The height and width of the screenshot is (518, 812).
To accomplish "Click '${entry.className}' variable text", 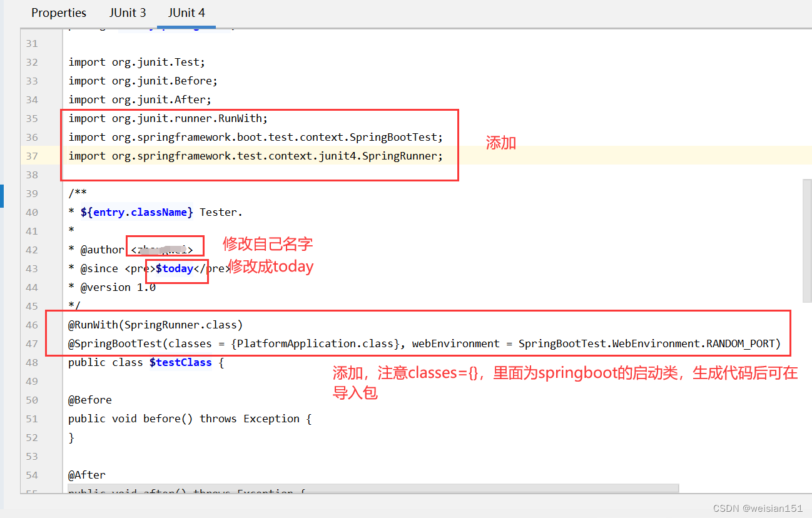I will [137, 212].
